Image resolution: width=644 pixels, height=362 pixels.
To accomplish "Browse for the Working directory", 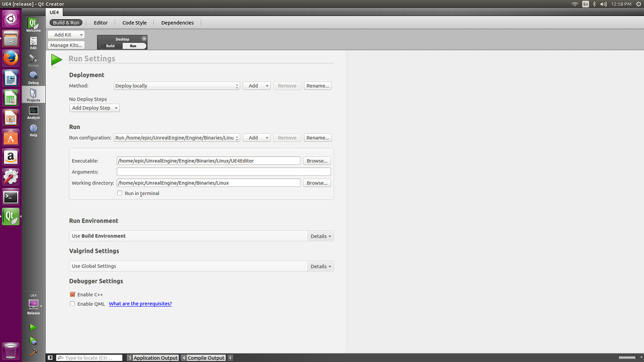I will [317, 183].
